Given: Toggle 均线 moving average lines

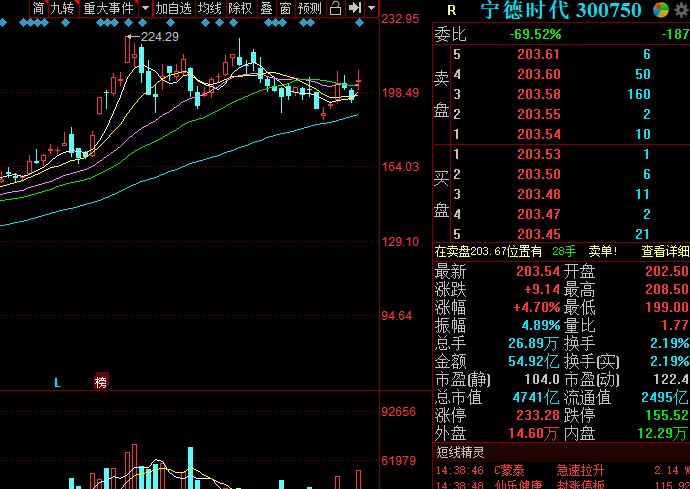Looking at the screenshot, I should click(x=210, y=8).
